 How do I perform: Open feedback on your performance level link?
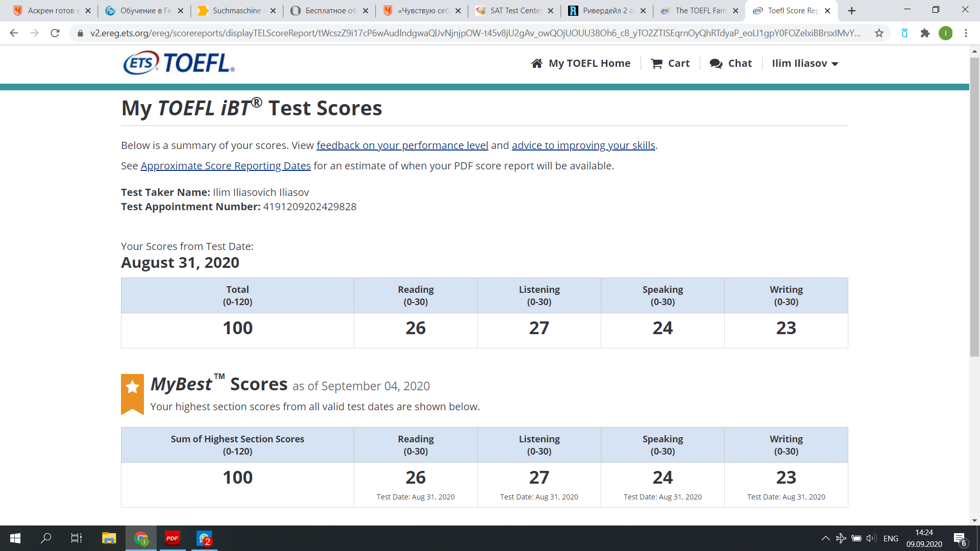click(x=402, y=145)
